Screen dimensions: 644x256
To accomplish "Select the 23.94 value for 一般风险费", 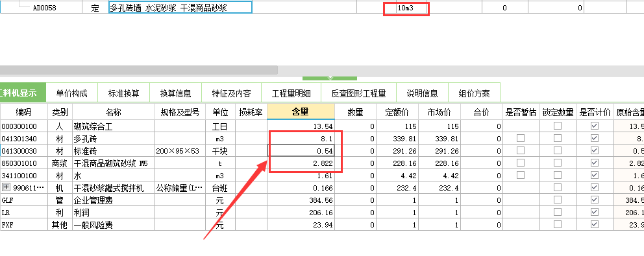I will click(x=301, y=225).
